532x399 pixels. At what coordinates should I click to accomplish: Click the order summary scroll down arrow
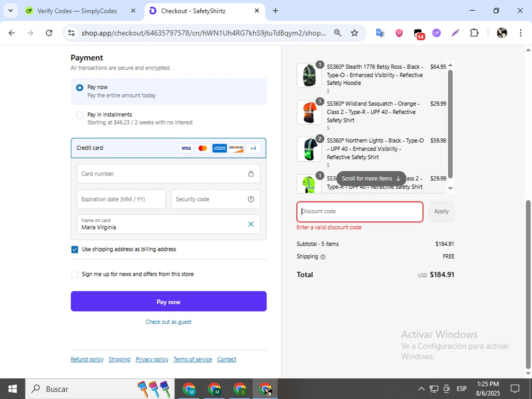pos(450,188)
